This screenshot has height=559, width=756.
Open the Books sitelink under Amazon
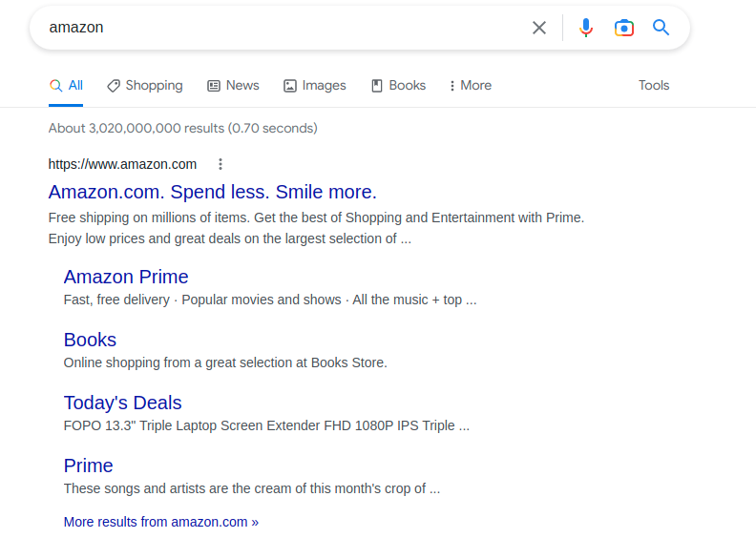point(90,340)
